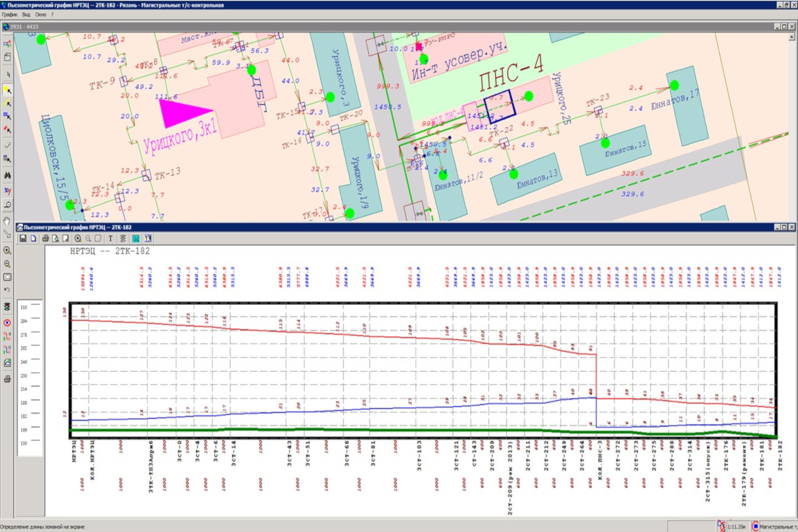Click the supply path route icon marked П
Viewport: 798px width, 532px height.
coord(7,336)
